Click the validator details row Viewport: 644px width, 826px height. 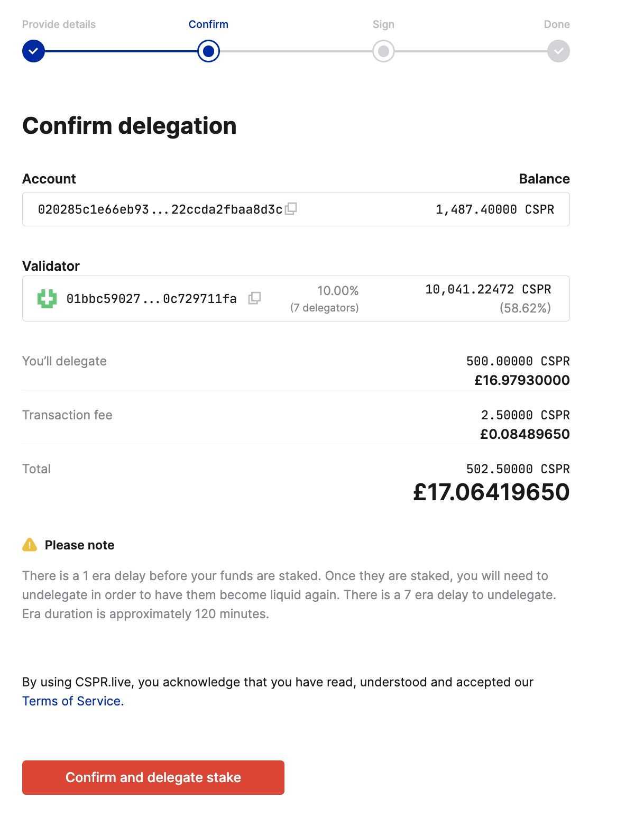click(x=296, y=298)
